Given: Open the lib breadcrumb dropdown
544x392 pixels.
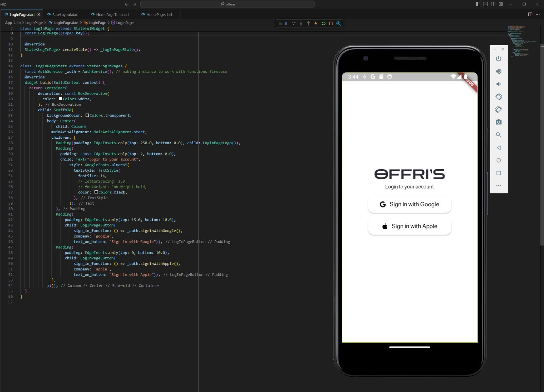Looking at the screenshot, I should [19, 23].
